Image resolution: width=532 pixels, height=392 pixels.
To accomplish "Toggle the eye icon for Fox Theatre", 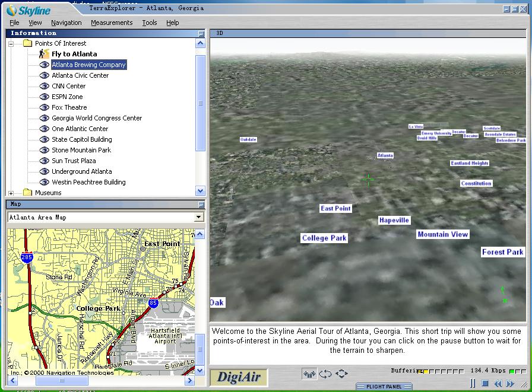I will (x=44, y=107).
